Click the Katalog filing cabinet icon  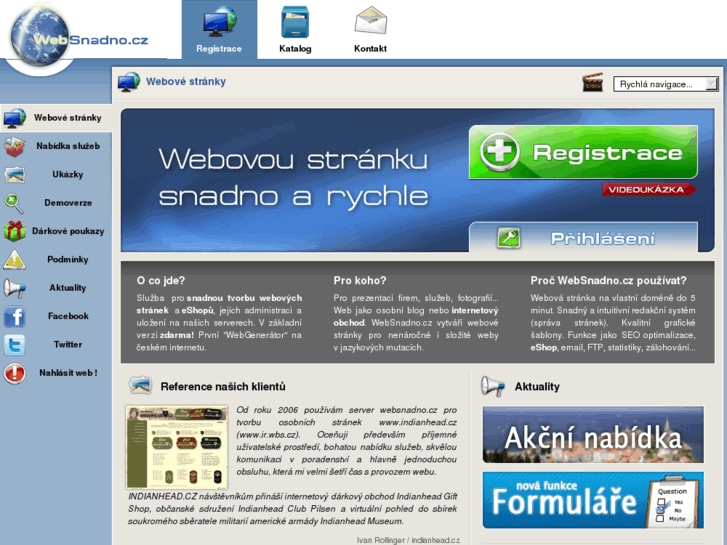pos(295,22)
